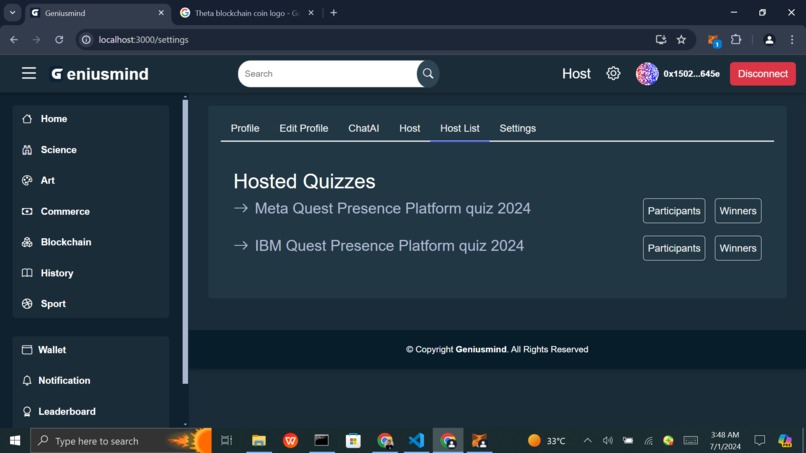Open Winners for Meta Quest quiz
The height and width of the screenshot is (453, 806).
[x=738, y=211]
